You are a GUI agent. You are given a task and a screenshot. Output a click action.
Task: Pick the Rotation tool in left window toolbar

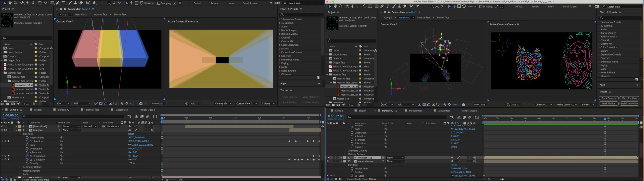coord(40,3)
